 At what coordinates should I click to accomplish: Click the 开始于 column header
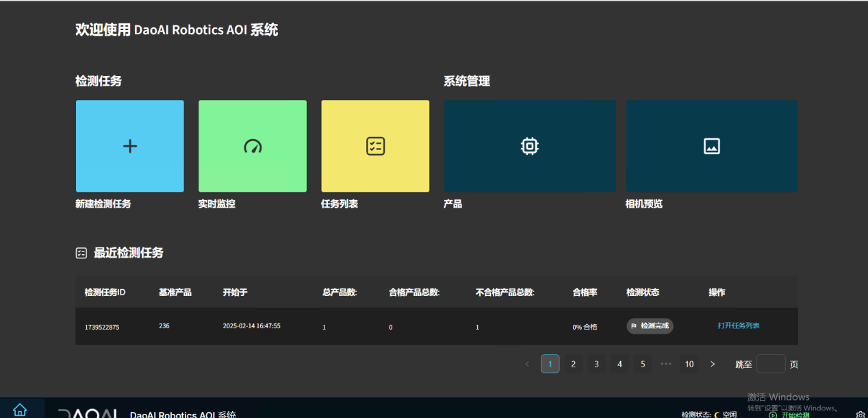[x=235, y=292]
